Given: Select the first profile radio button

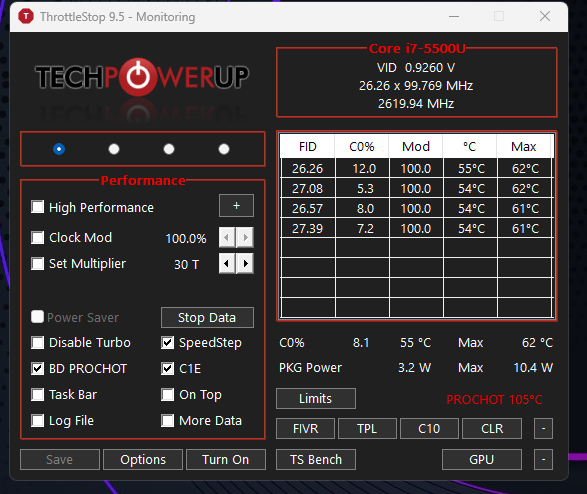Looking at the screenshot, I should (59, 149).
